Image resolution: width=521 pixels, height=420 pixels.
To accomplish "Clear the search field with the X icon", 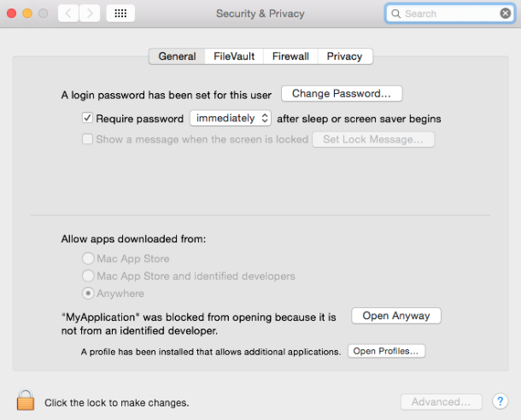I will 505,14.
